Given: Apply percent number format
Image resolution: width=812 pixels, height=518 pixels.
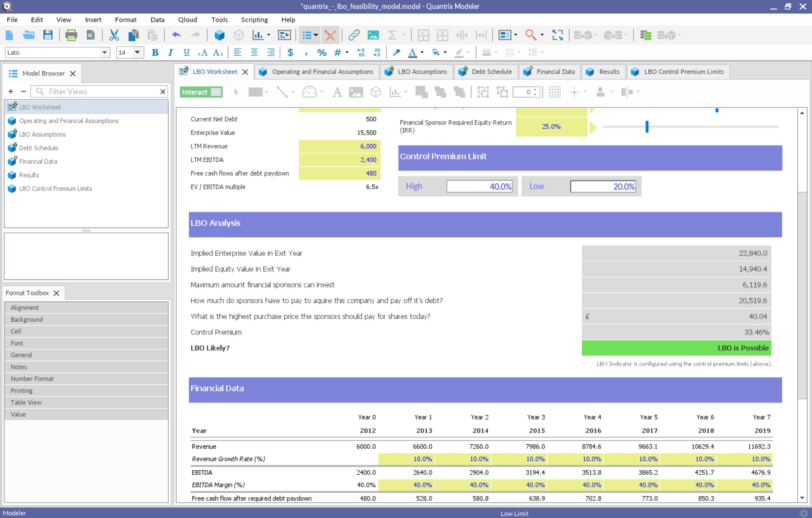Looking at the screenshot, I should point(321,53).
